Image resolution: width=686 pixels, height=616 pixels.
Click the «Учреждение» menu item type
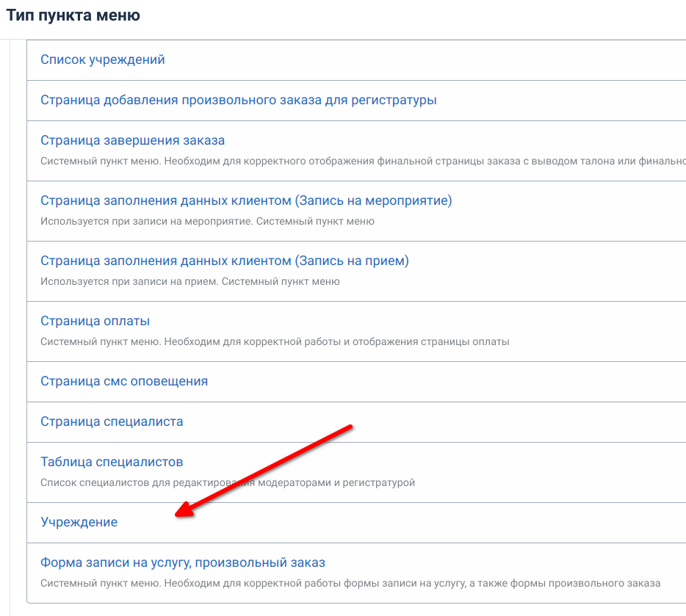(x=79, y=522)
